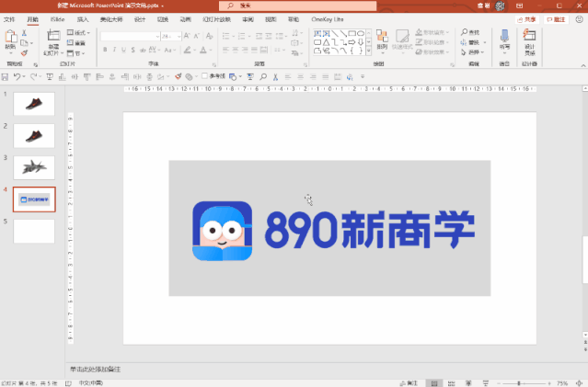This screenshot has height=387, width=588.
Task: Click the bulleted list icon
Action: pyautogui.click(x=225, y=36)
